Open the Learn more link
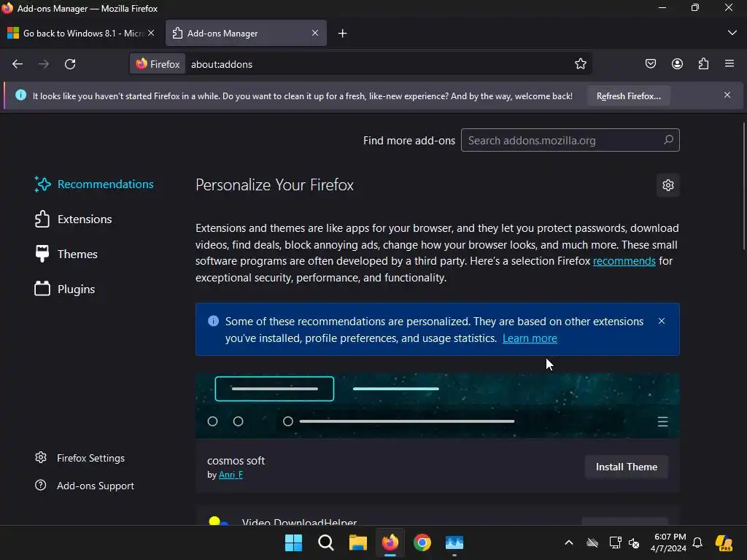Image resolution: width=747 pixels, height=560 pixels. click(530, 338)
